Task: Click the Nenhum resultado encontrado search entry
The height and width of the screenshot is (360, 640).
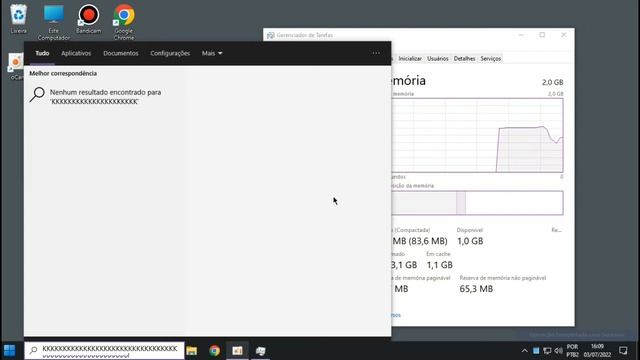Action: click(x=105, y=97)
